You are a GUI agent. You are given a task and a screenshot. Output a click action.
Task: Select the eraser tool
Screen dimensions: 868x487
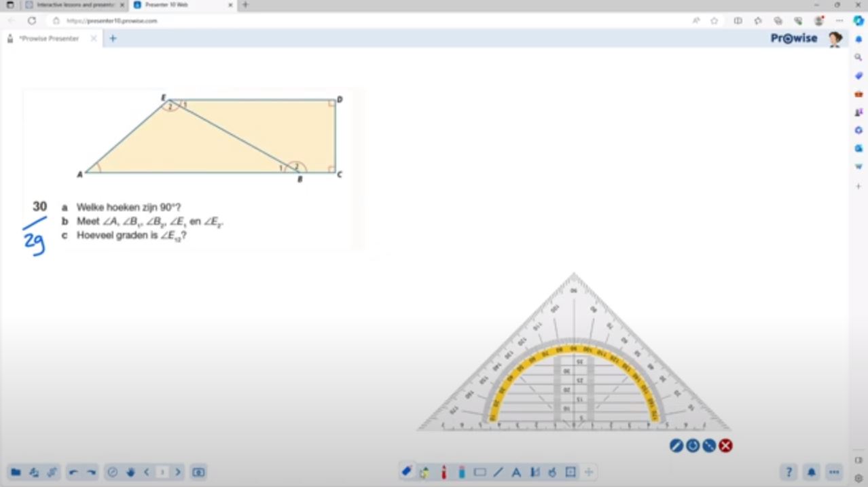click(x=407, y=471)
